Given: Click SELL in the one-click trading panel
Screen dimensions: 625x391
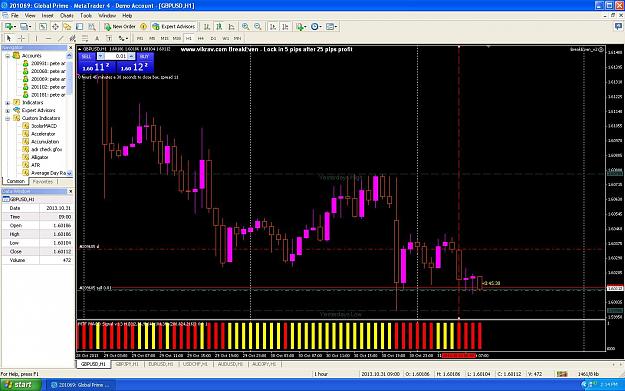Looking at the screenshot, I should [x=86, y=57].
